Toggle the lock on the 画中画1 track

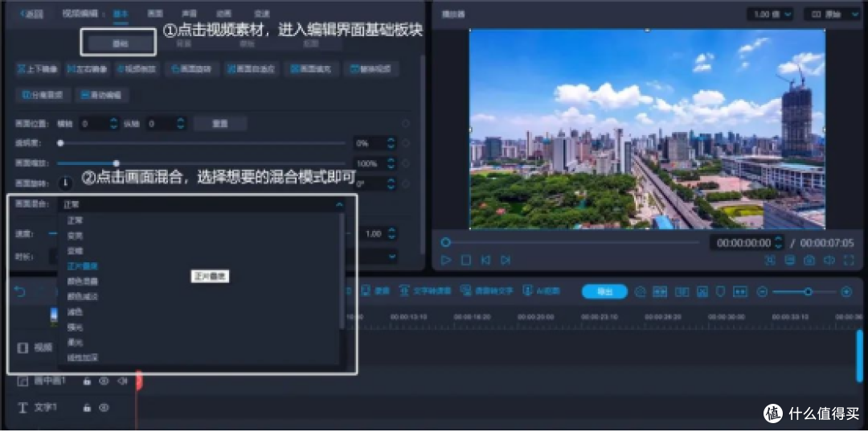point(87,381)
